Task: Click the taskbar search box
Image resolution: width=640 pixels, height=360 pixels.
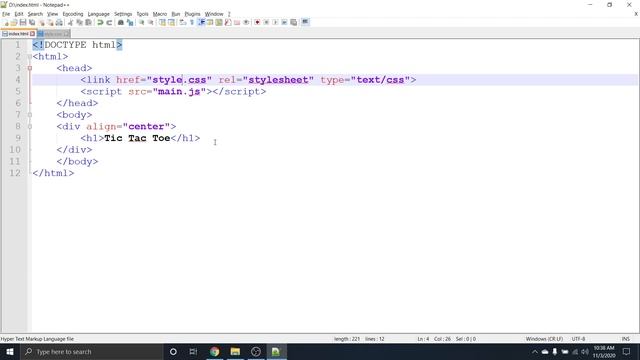Action: click(91, 351)
